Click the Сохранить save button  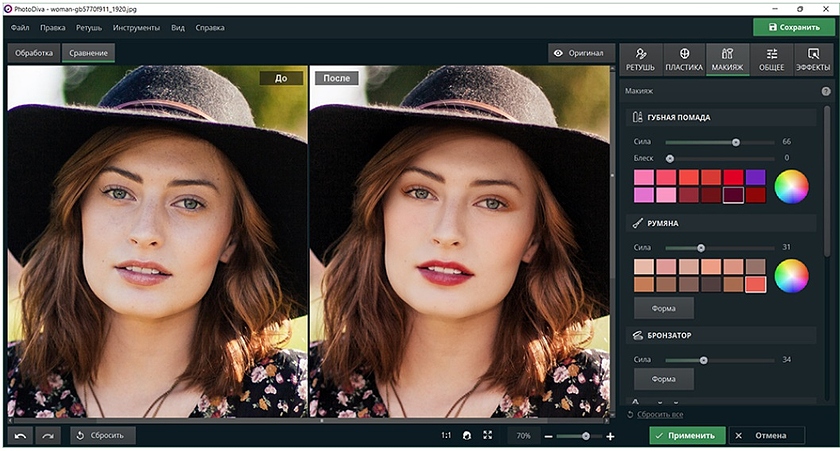click(794, 27)
